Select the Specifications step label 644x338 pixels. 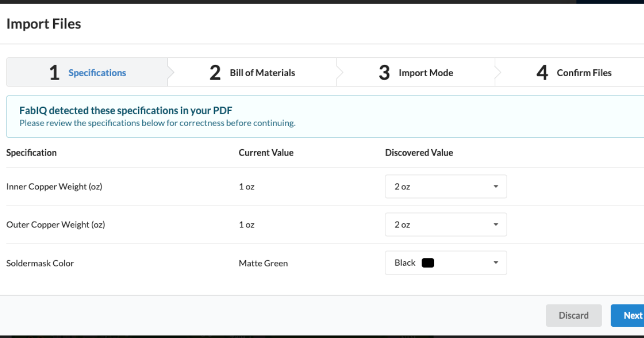97,72
